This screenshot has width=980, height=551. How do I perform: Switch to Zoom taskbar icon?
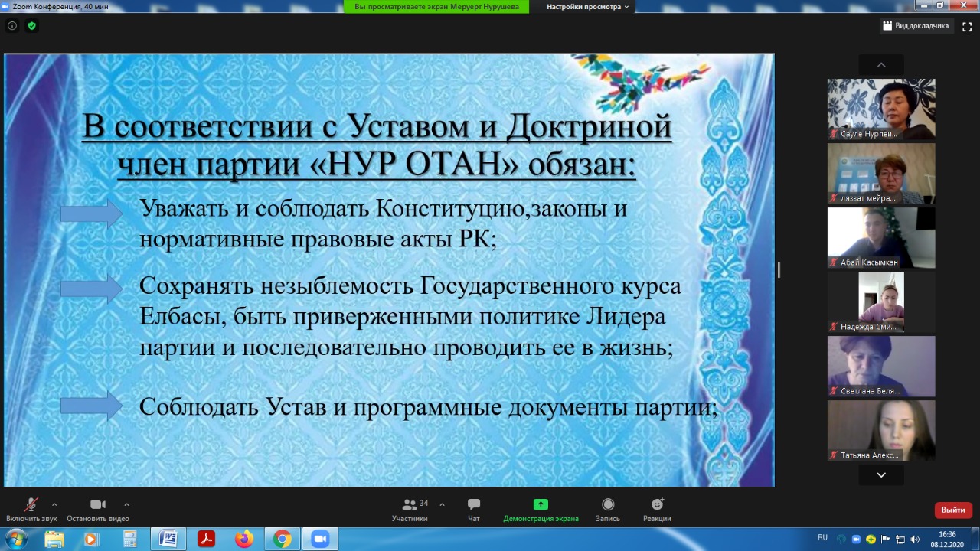click(x=321, y=539)
